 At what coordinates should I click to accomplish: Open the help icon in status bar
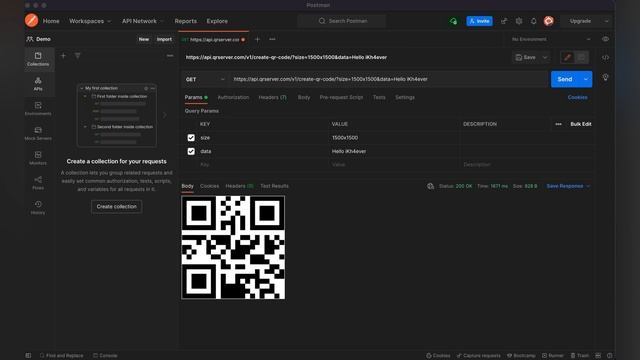click(609, 356)
